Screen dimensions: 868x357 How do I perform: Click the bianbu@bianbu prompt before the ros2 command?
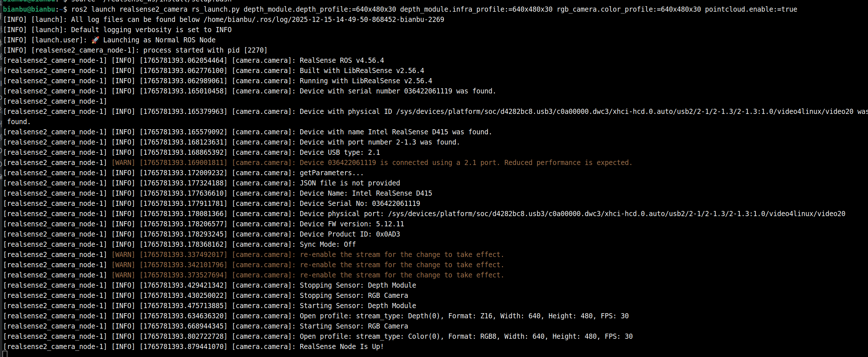tap(29, 9)
